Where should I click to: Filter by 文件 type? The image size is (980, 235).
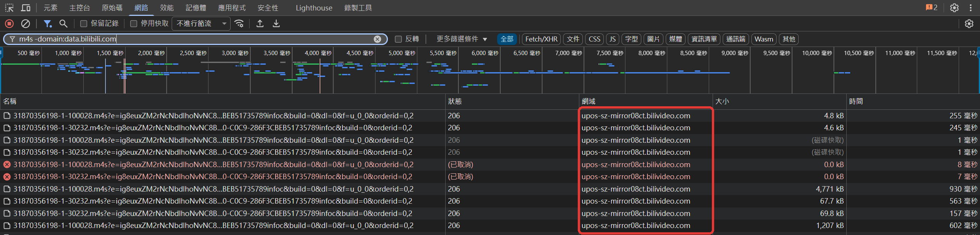573,39
